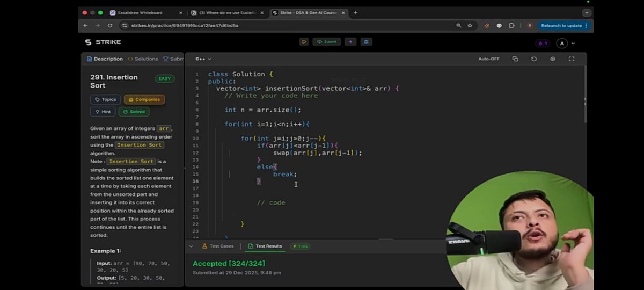The width and height of the screenshot is (644, 290).
Task: Click the fullscreen editor icon
Action: pyautogui.click(x=572, y=59)
